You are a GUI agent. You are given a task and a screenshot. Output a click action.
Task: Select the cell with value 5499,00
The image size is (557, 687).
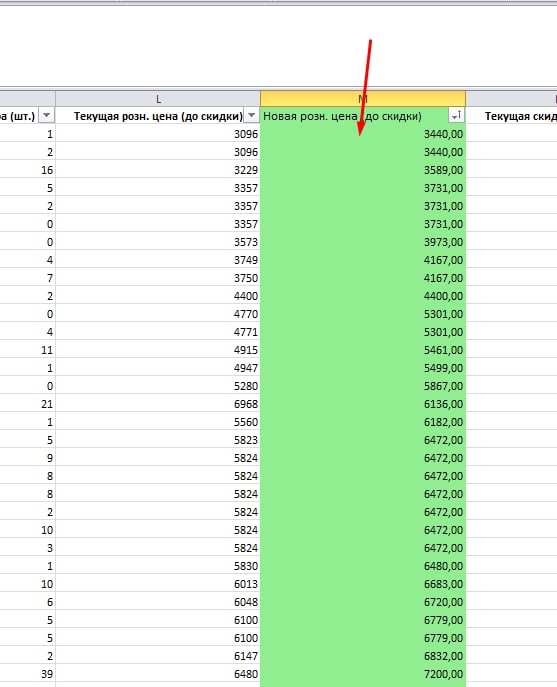coord(363,368)
